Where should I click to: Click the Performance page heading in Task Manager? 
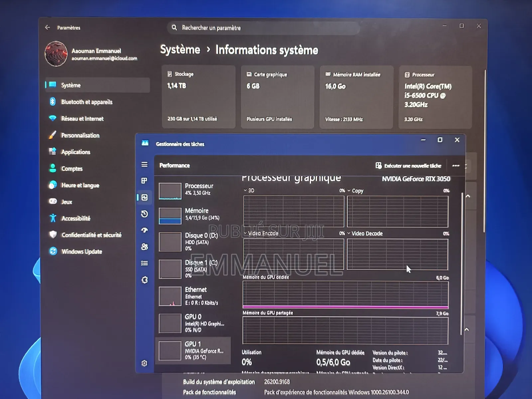(175, 165)
